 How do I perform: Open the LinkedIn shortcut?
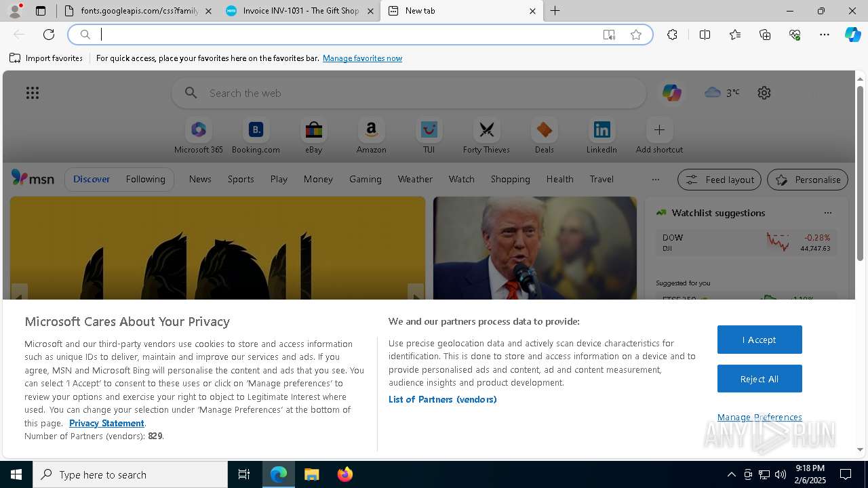[x=601, y=136]
